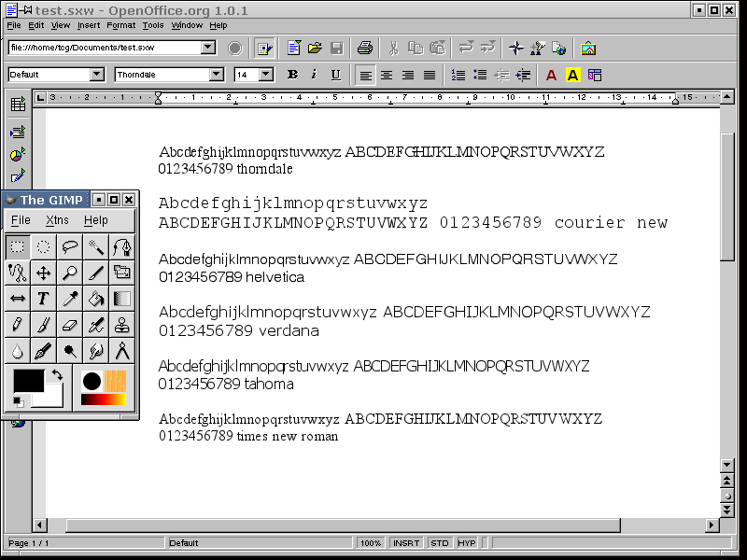
Task: Enable justified paragraph alignment
Action: (430, 75)
